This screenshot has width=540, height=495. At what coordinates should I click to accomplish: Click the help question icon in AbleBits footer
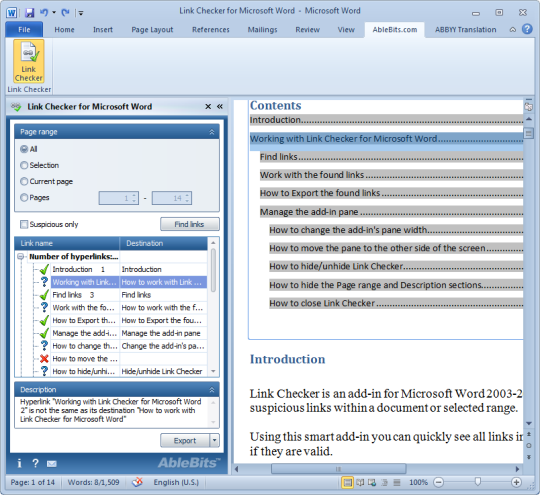pos(35,463)
